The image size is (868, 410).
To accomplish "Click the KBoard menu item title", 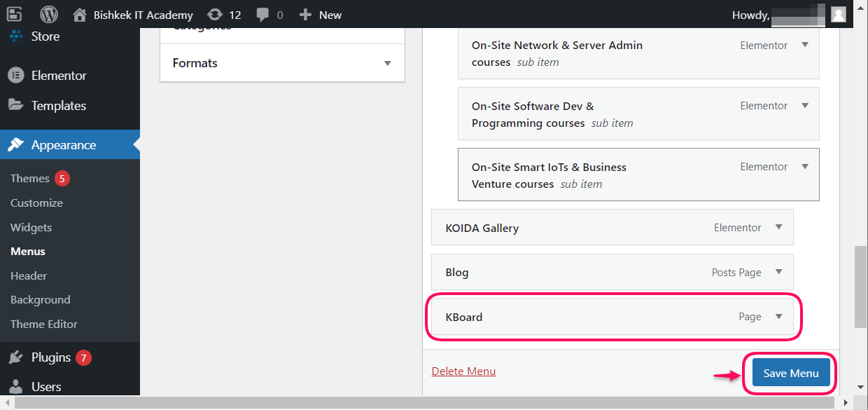I will 464,317.
